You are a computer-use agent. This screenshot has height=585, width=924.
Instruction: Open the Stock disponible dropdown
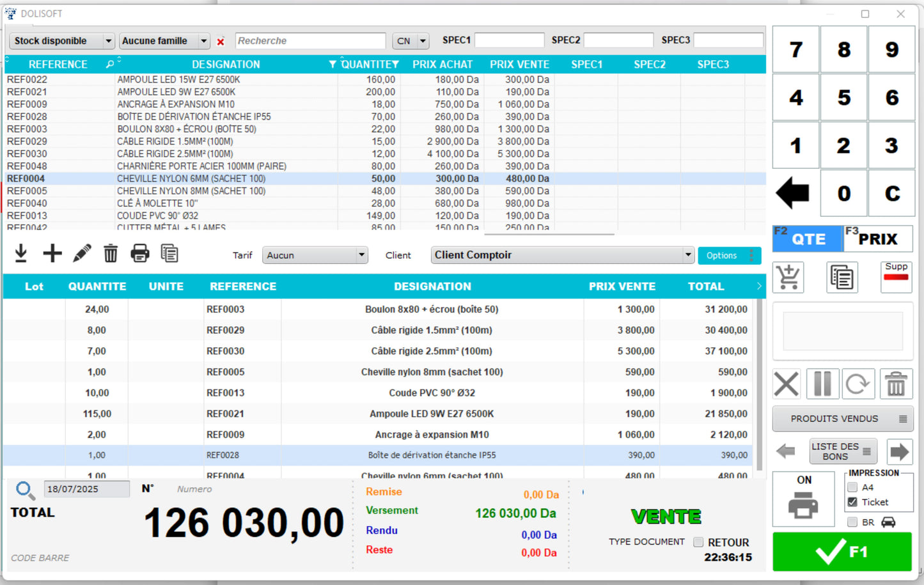coord(61,40)
